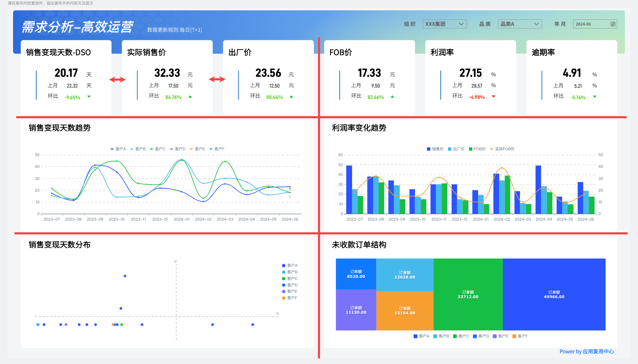The image size is (638, 364).
Task: Toggle 客户E in 未收款订单结构 legend
Action: pyautogui.click(x=501, y=336)
